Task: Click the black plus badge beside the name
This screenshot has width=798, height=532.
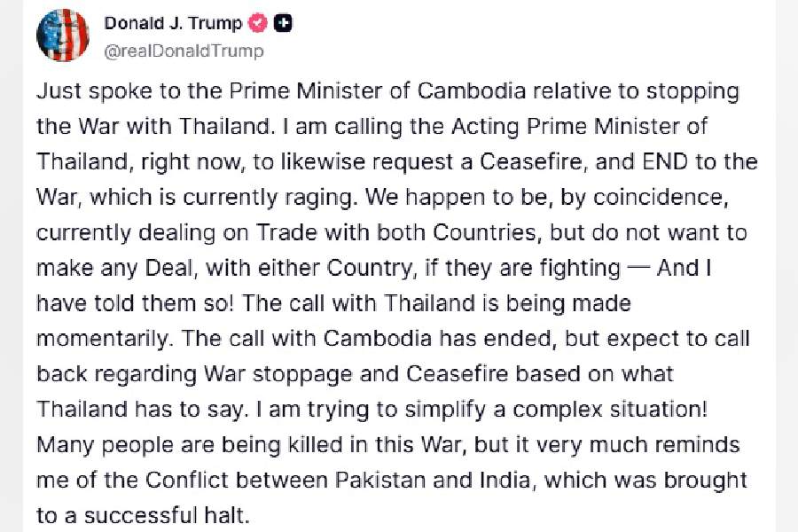Action: [283, 23]
